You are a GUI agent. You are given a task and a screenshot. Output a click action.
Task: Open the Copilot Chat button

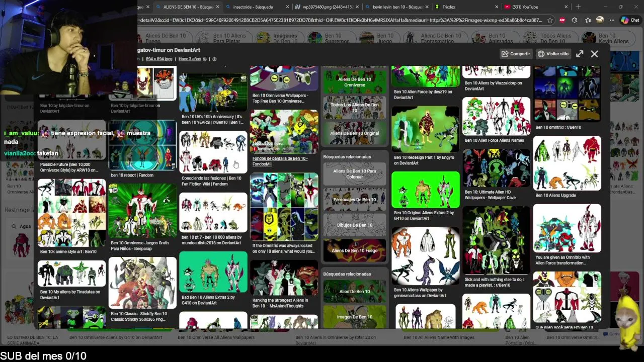pos(630,20)
